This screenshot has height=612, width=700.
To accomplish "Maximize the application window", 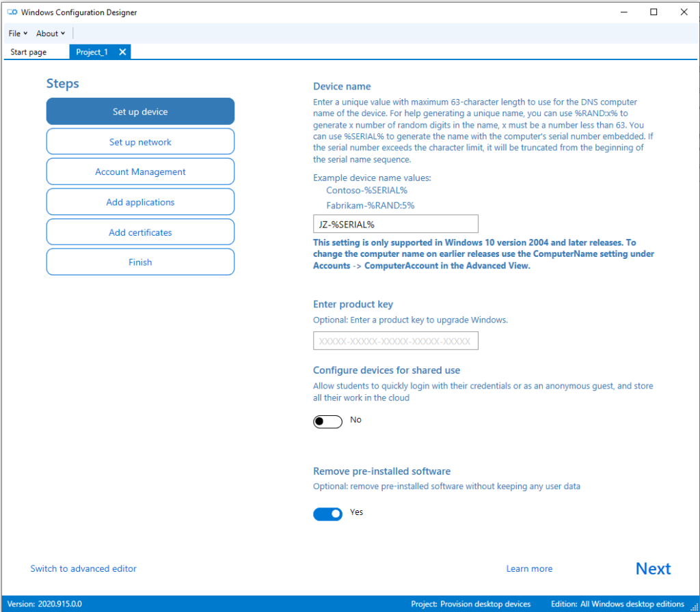I will coord(654,12).
